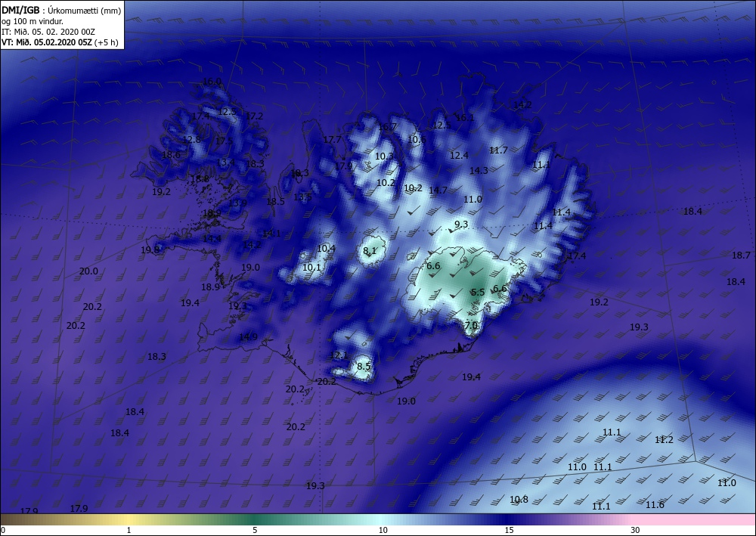Click the 10.4 value label
This screenshot has height=536, width=756.
coord(326,249)
